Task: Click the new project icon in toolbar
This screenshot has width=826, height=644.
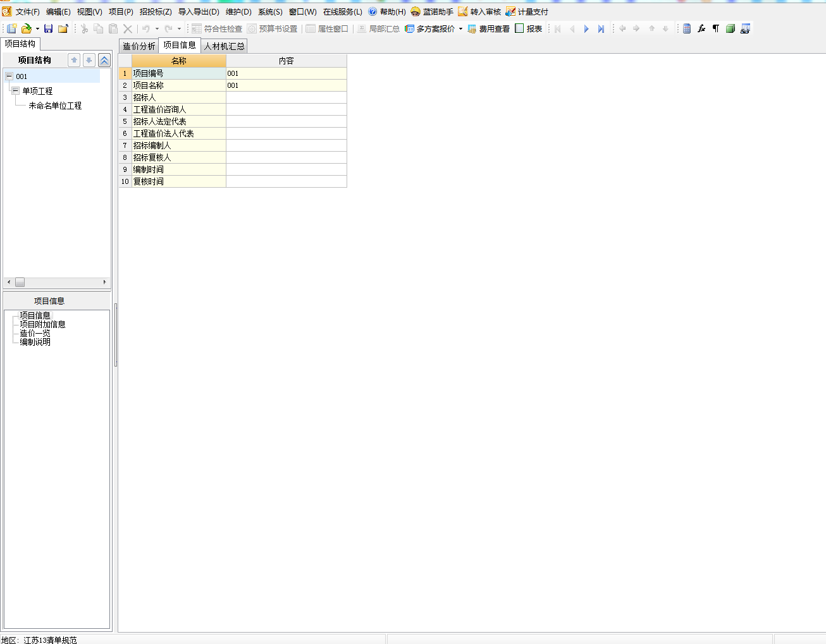Action: click(12, 28)
